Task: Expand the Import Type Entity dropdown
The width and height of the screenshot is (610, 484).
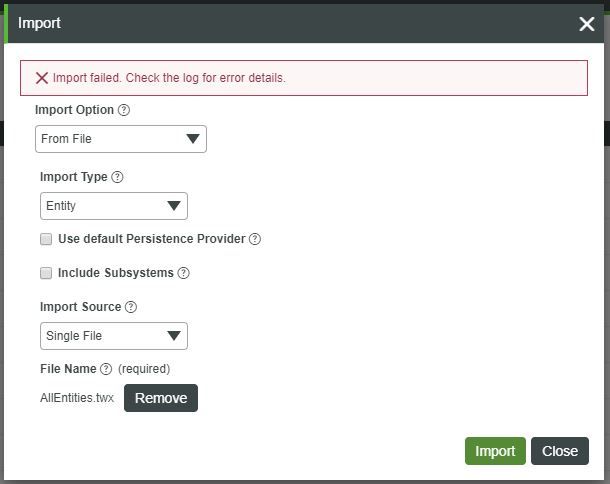Action: click(x=114, y=206)
